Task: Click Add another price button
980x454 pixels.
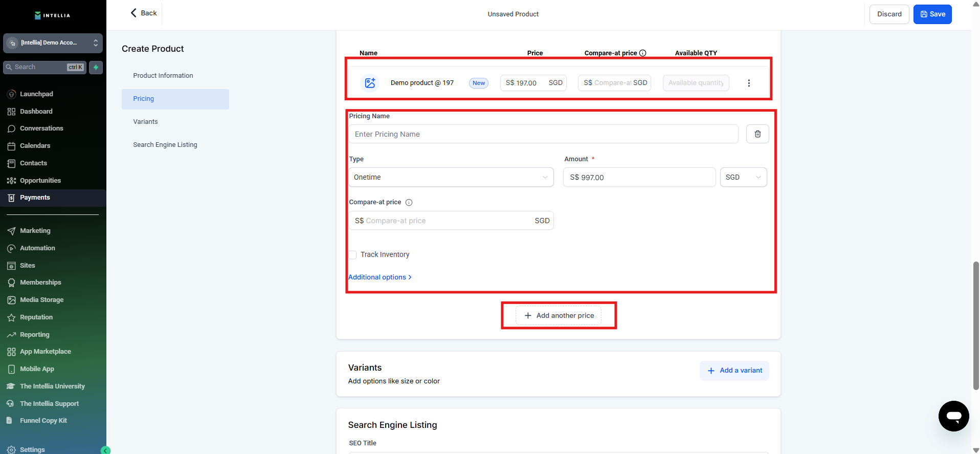Action: tap(559, 316)
